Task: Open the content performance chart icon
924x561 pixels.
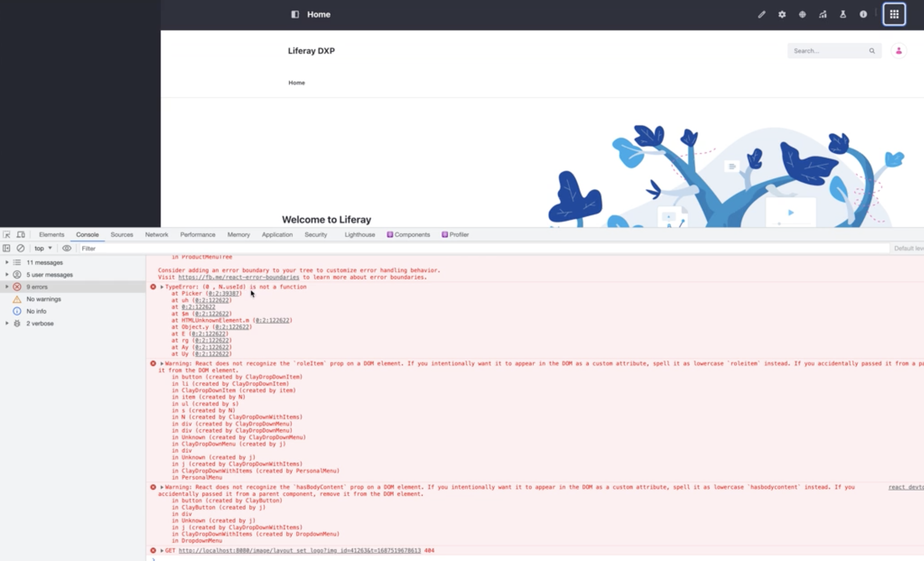Action: pos(822,14)
